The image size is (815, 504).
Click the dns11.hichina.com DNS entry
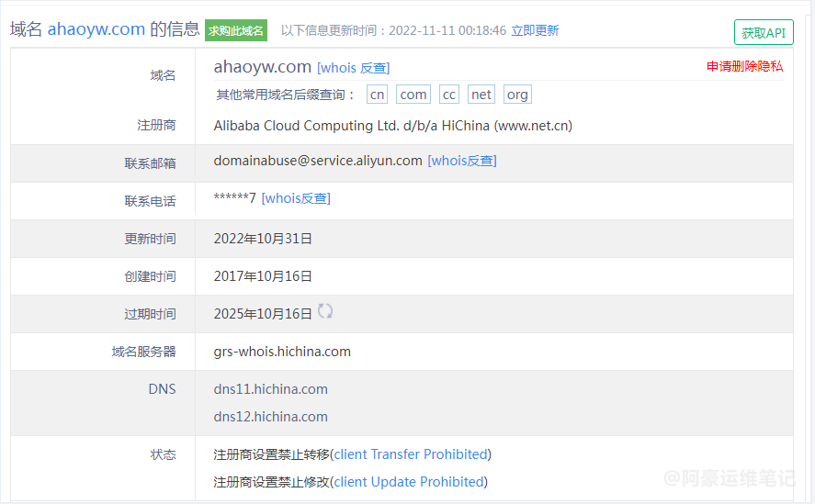coord(270,389)
